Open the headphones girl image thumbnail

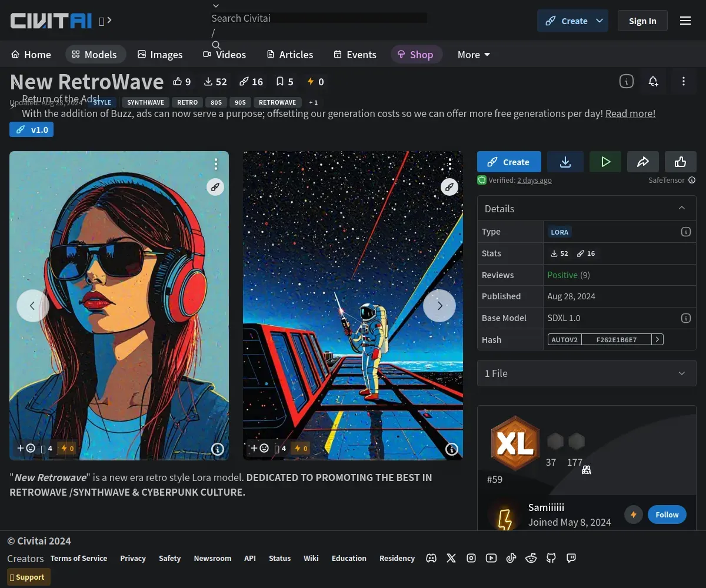click(x=119, y=306)
